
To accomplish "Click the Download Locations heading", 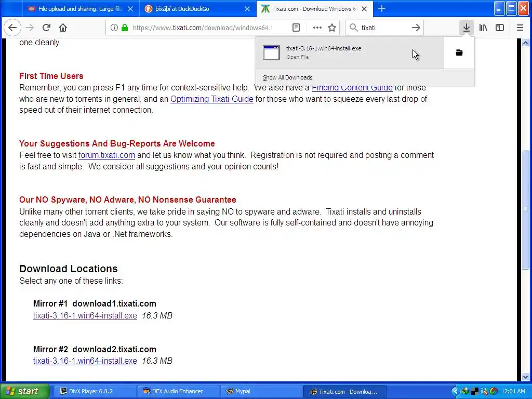I will coord(69,269).
